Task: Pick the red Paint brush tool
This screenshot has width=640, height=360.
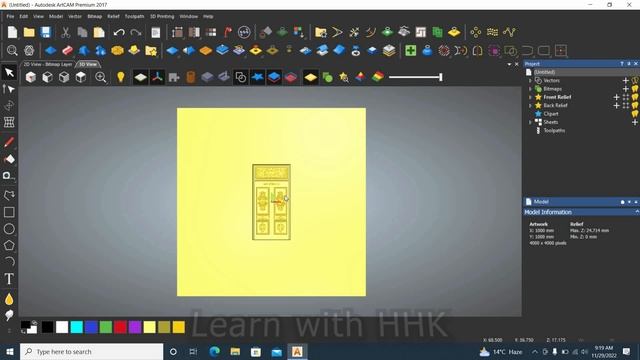Action: pyautogui.click(x=9, y=142)
